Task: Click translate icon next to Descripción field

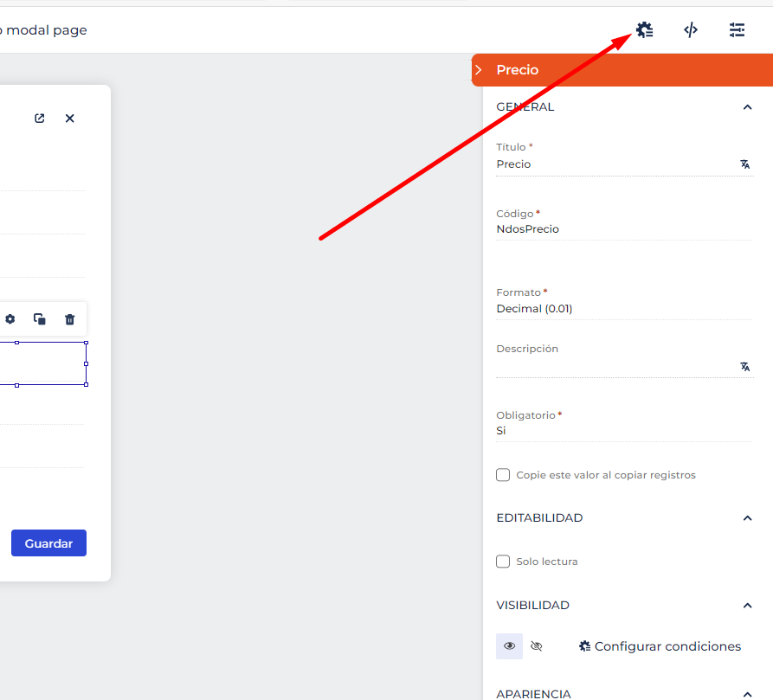Action: 745,367
